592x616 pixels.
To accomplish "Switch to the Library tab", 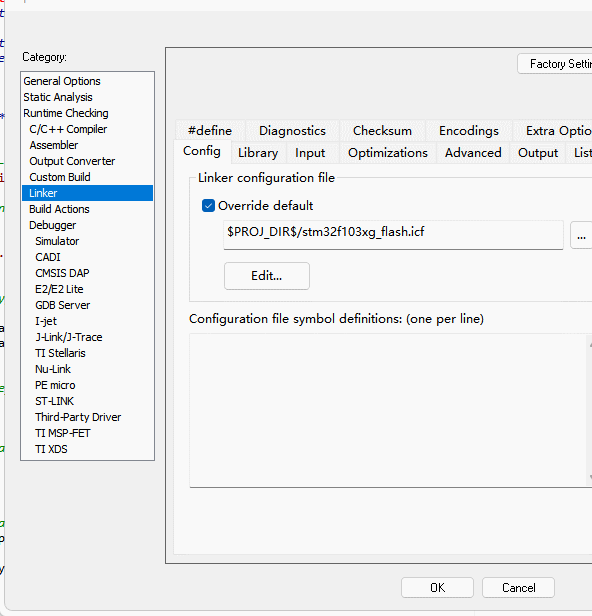I will [258, 153].
